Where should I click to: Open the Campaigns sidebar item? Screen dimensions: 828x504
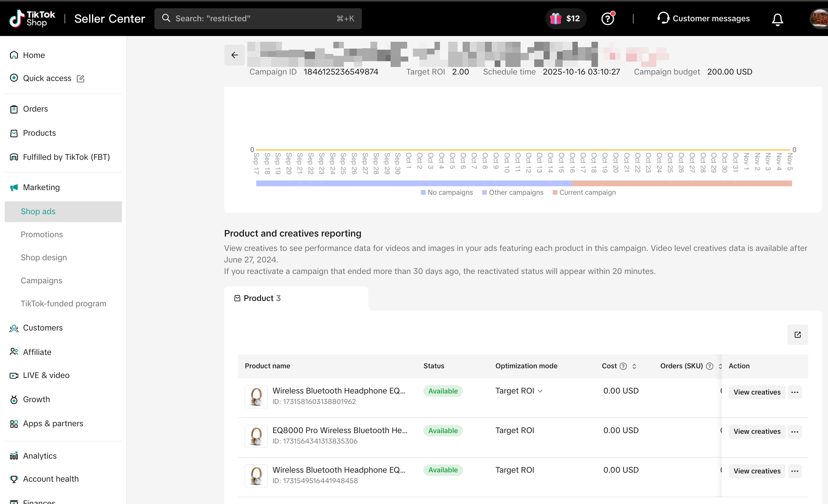41,280
